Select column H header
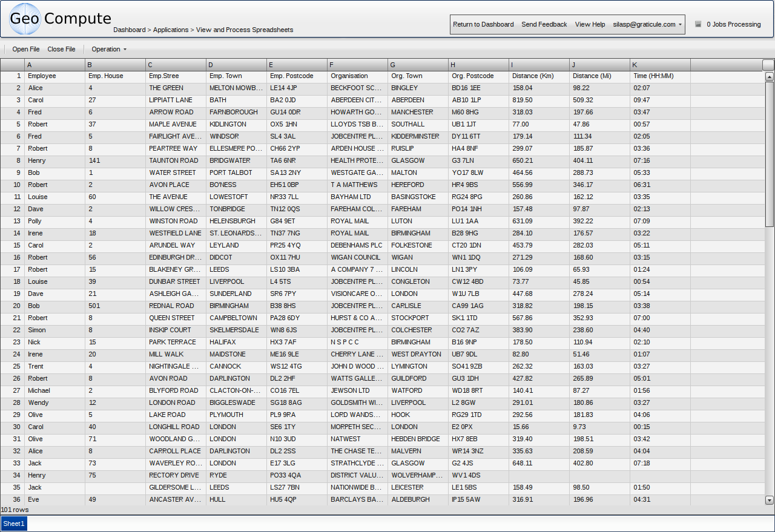Image resolution: width=775 pixels, height=532 pixels. click(x=479, y=65)
